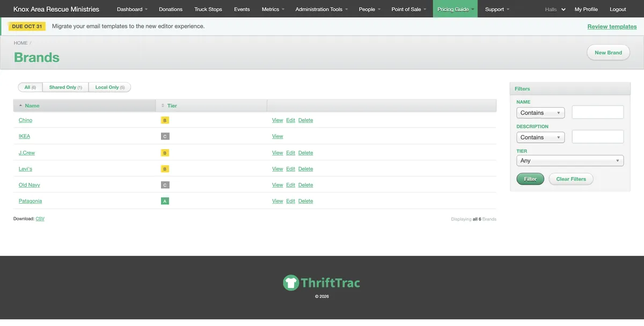644x326 pixels.
Task: Click View for IKEA
Action: (277, 137)
